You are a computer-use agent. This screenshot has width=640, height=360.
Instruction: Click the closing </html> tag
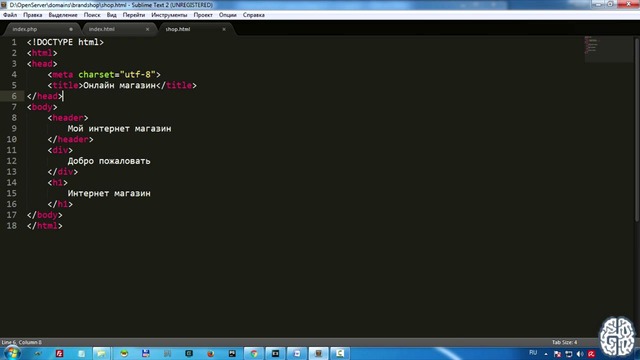[x=45, y=226]
